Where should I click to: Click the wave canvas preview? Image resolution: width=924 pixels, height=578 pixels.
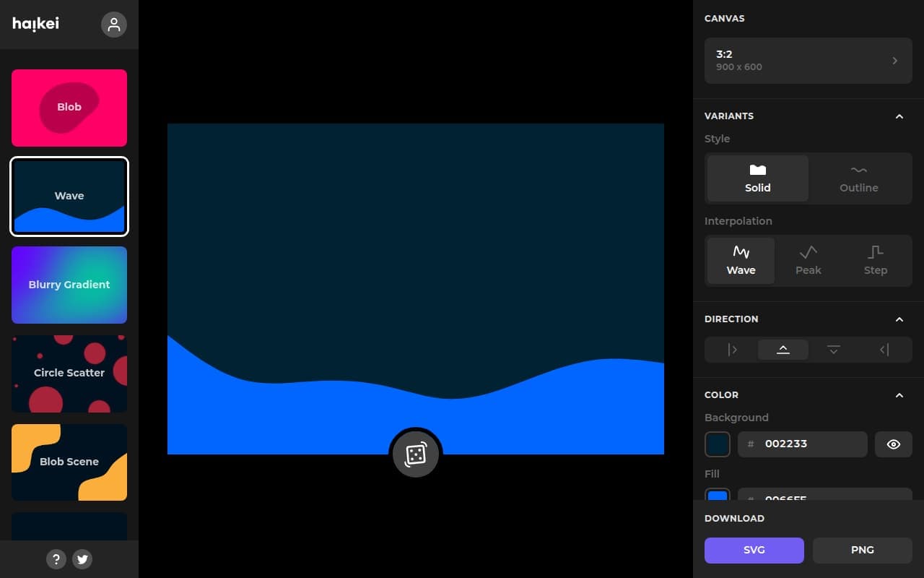[416, 289]
